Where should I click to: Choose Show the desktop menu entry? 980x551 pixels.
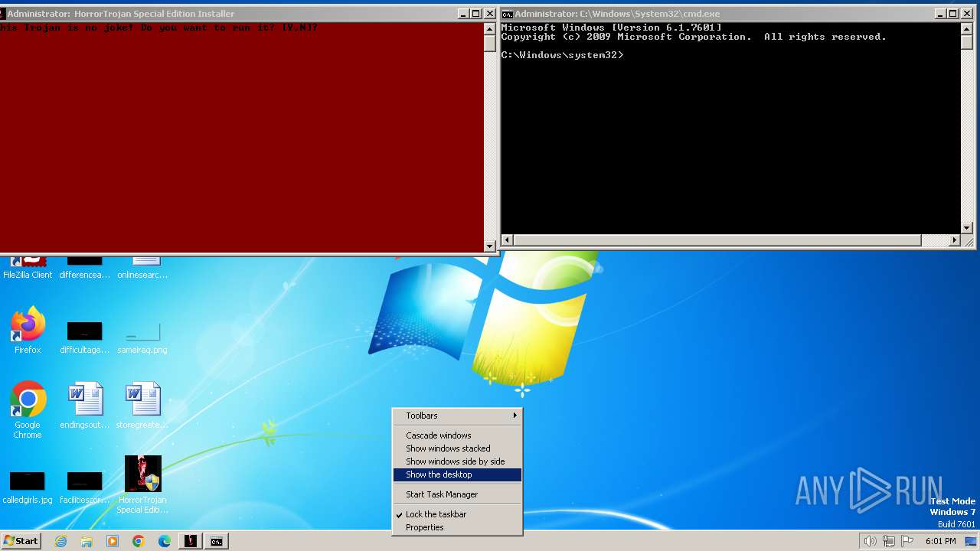457,474
